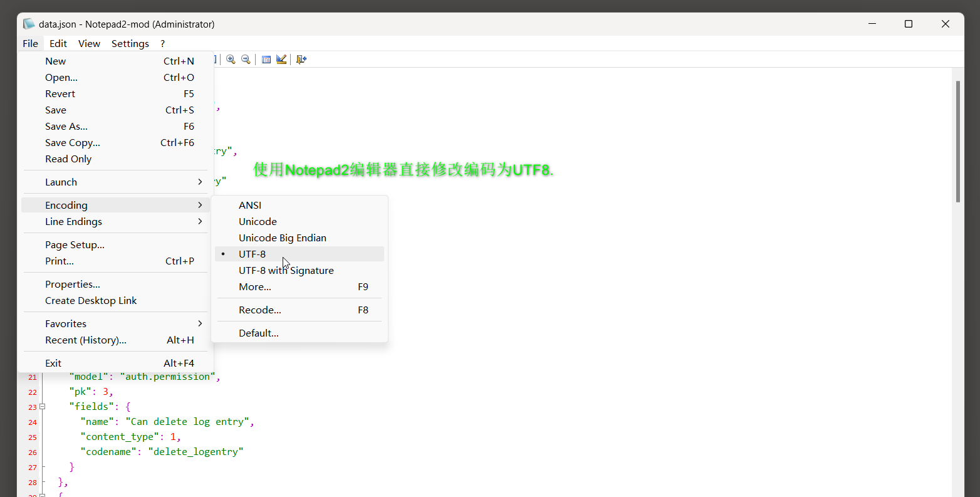980x497 pixels.
Task: Click the "fields" key on line 23
Action: 91,407
